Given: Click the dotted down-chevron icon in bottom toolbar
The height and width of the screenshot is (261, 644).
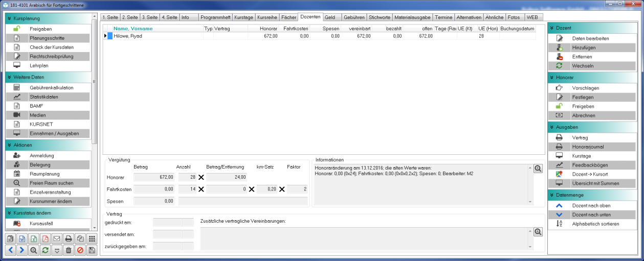Looking at the screenshot, I should [57, 250].
